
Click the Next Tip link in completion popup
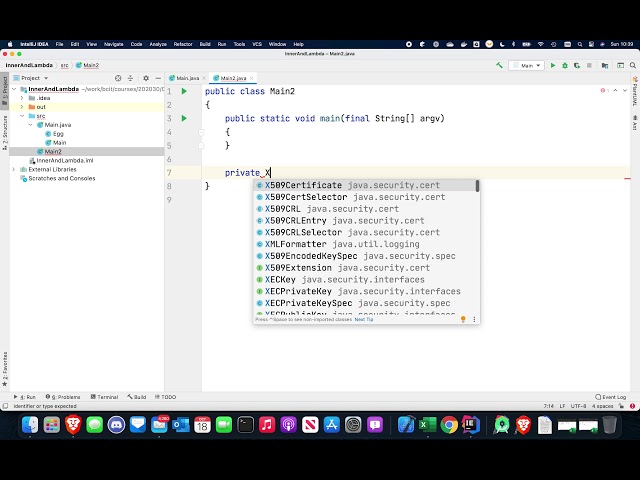click(364, 320)
